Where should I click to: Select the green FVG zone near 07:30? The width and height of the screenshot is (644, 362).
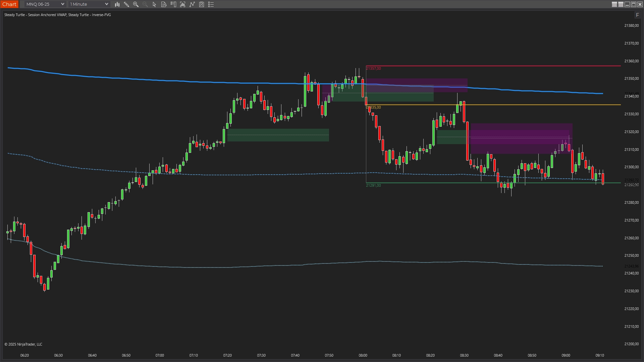278,135
